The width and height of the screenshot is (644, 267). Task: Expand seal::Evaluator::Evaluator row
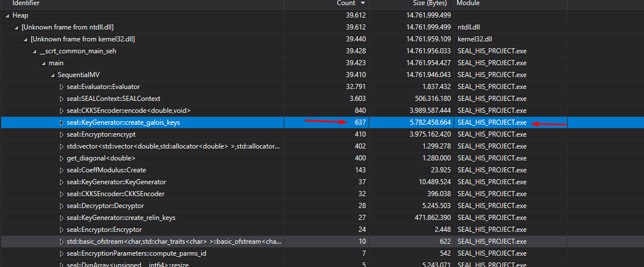point(62,87)
